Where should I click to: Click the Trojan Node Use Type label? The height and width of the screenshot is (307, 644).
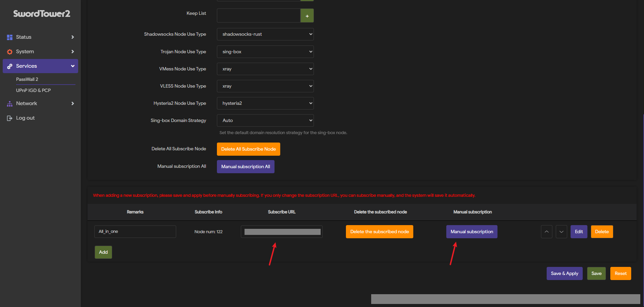[183, 52]
